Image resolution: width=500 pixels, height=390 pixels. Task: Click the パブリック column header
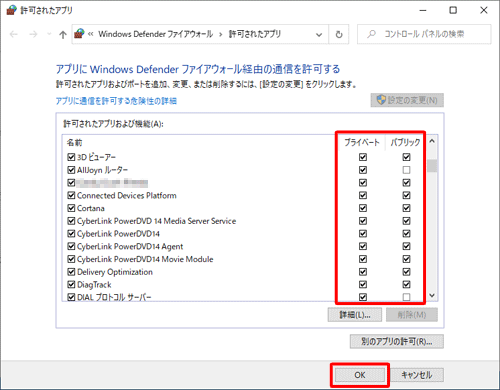[x=405, y=143]
